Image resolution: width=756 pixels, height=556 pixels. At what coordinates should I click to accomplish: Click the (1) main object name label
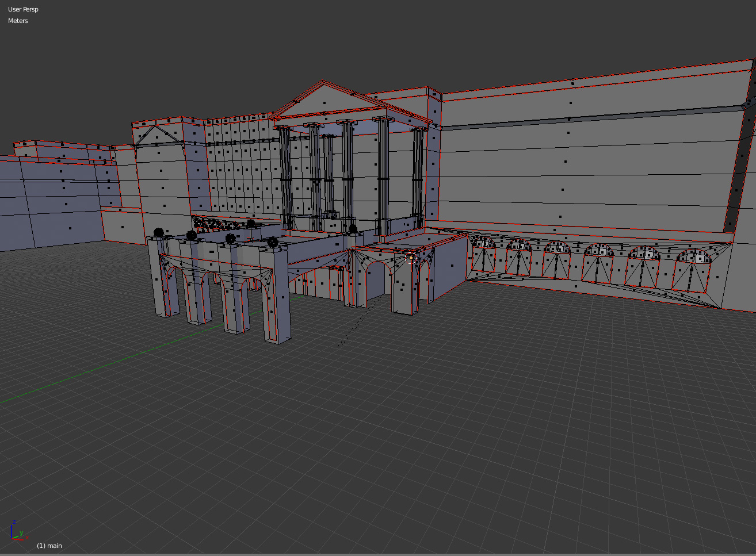click(49, 546)
